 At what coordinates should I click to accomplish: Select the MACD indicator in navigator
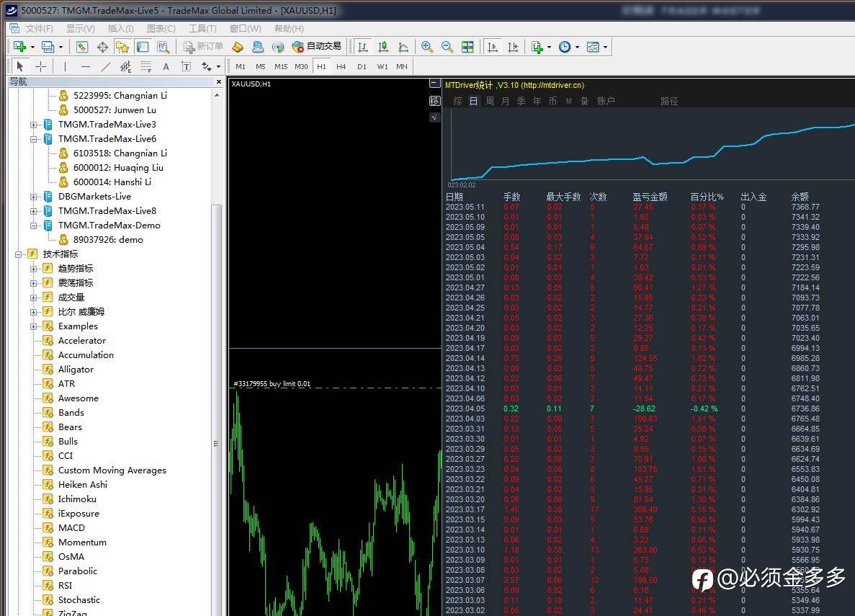[x=71, y=528]
